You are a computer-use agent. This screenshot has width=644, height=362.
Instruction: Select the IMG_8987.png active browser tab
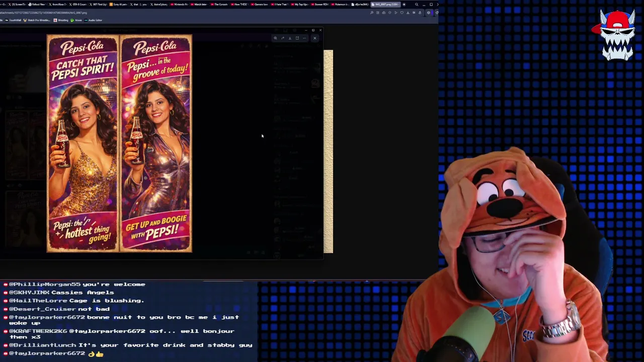385,4
